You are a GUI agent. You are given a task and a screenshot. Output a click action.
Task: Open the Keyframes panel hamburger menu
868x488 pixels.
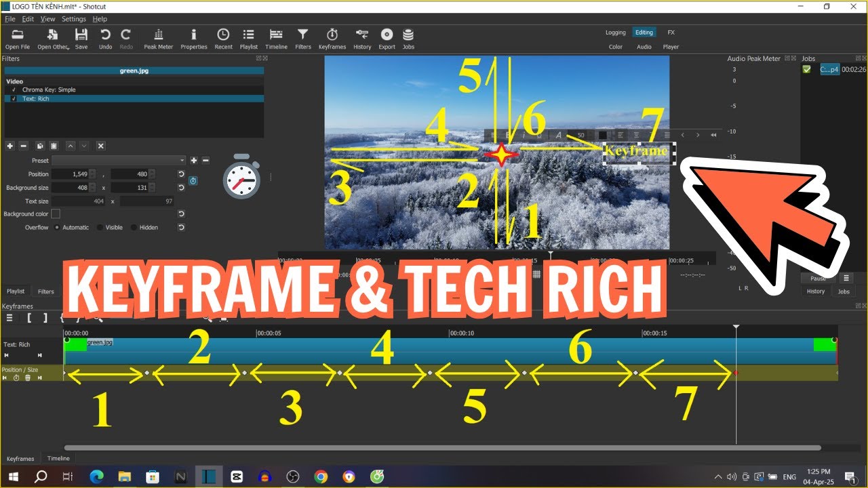click(x=9, y=317)
